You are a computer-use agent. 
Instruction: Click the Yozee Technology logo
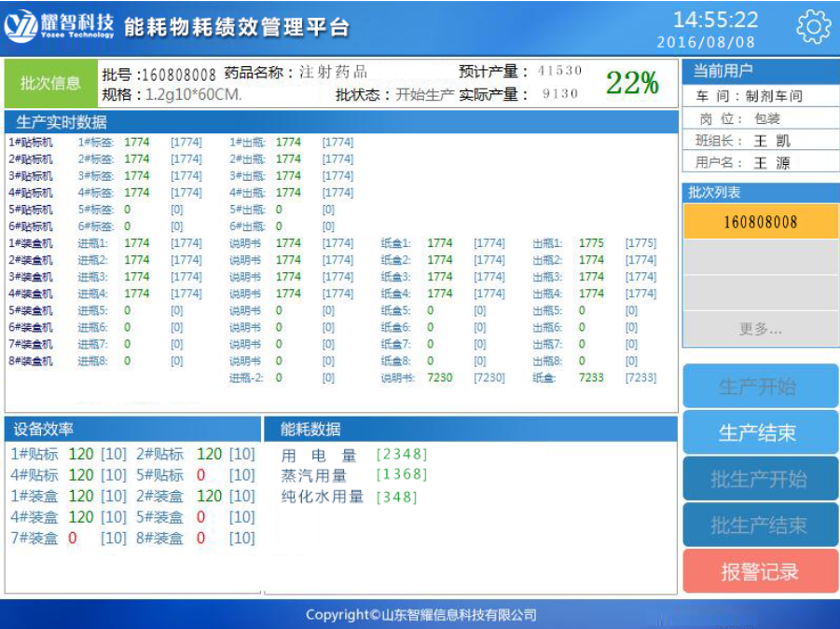pos(60,28)
